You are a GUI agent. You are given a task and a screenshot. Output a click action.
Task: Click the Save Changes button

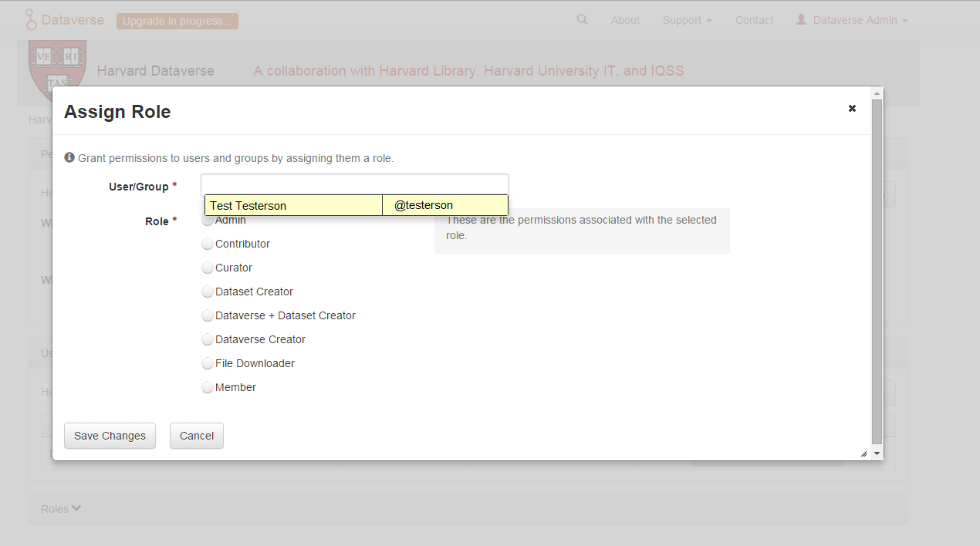[110, 435]
